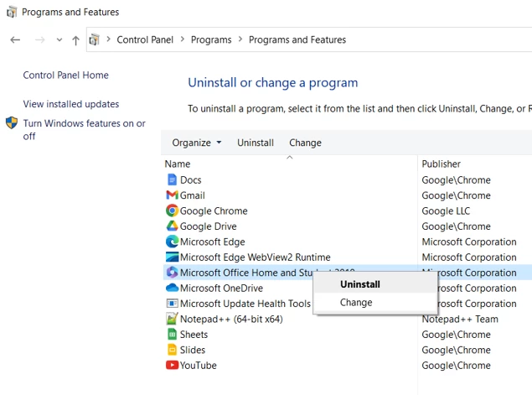Viewport: 532px width, 395px height.
Task: Click the Docs document icon
Action: (172, 179)
